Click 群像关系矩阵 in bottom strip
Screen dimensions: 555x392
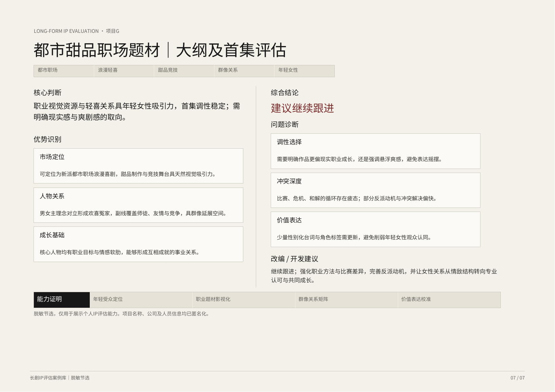pyautogui.click(x=346, y=300)
